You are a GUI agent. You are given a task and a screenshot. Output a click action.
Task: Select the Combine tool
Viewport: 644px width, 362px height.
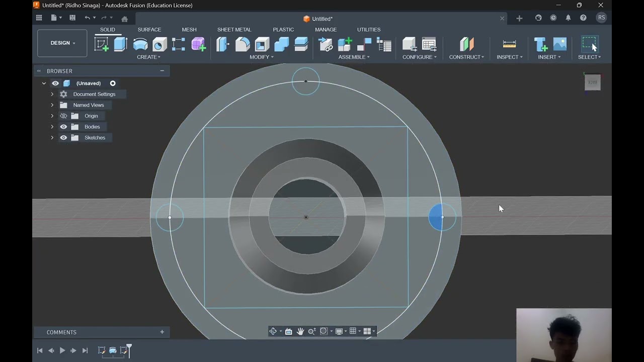[x=282, y=44]
